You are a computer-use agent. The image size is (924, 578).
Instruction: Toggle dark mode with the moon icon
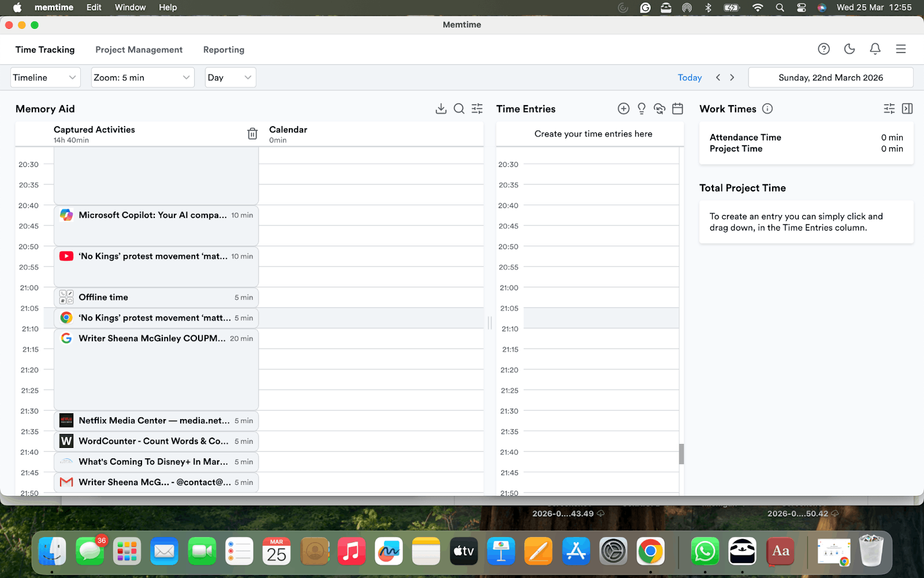[849, 49]
